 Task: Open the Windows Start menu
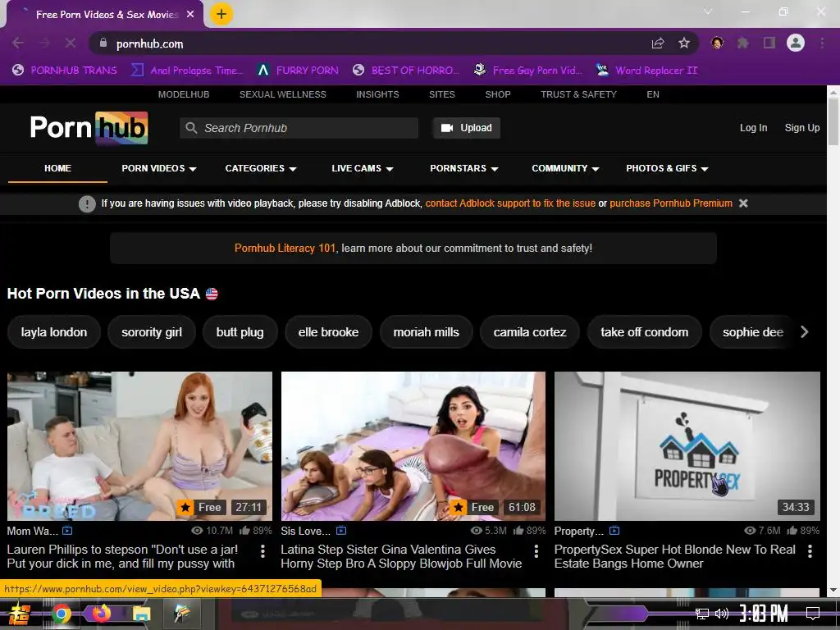coord(20,614)
